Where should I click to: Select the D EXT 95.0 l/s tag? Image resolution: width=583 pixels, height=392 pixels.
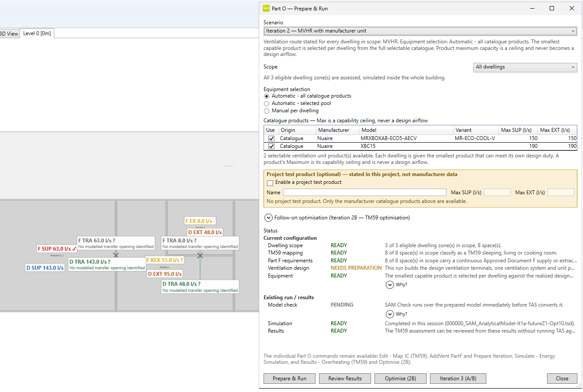[x=165, y=274]
